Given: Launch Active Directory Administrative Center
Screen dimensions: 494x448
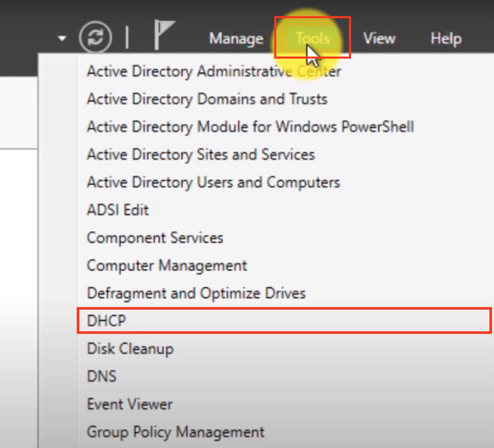Looking at the screenshot, I should [214, 71].
